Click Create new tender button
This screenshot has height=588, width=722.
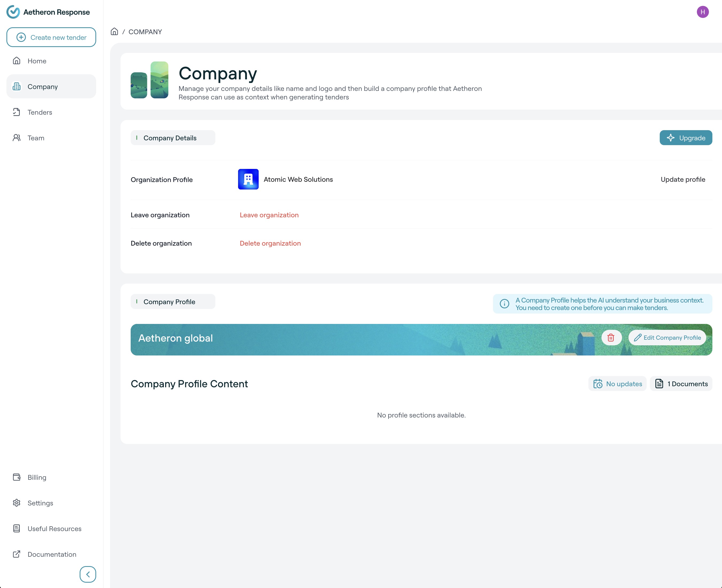click(51, 37)
